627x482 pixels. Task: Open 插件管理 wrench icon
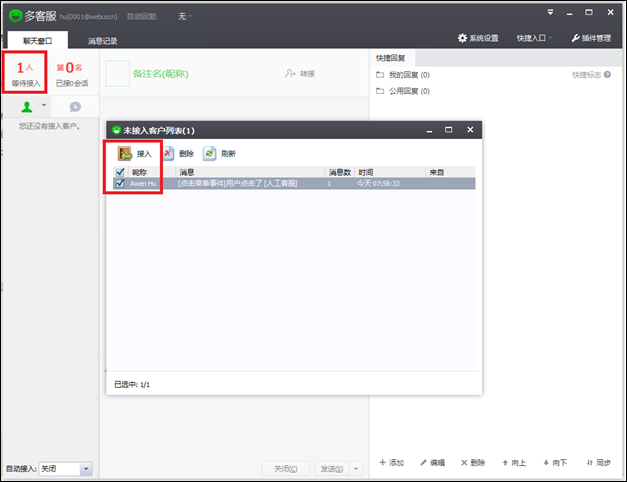coord(575,38)
